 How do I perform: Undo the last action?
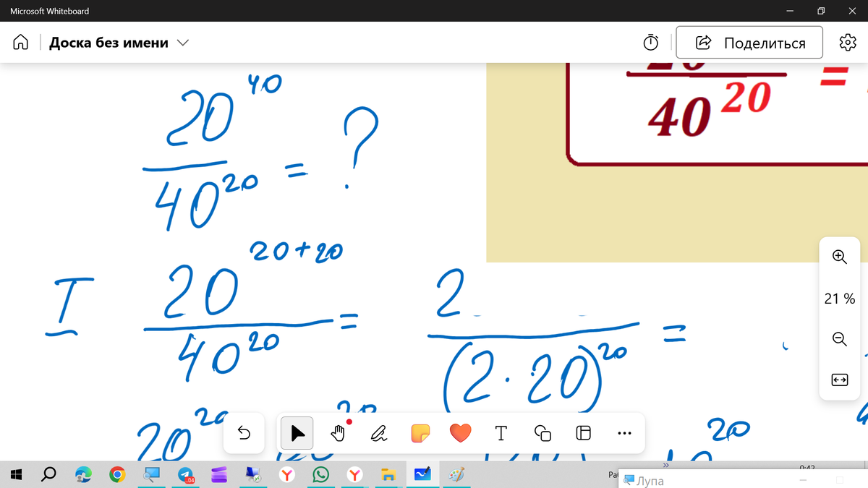244,433
